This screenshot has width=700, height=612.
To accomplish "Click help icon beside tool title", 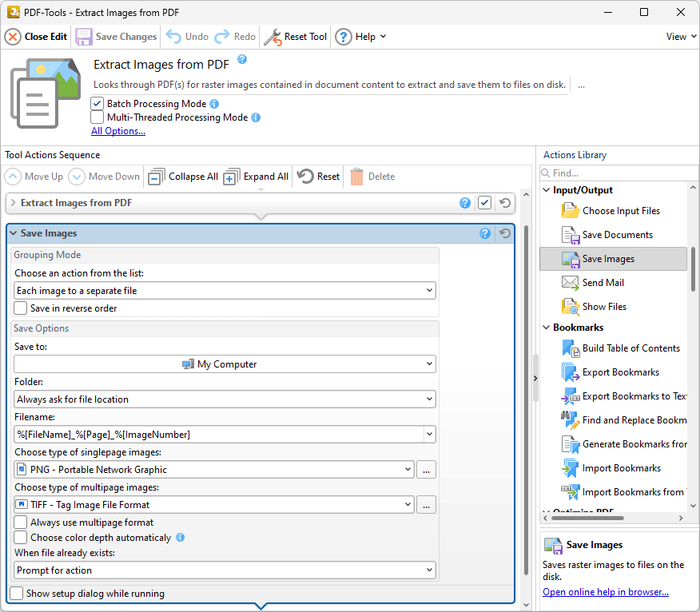I will pyautogui.click(x=242, y=59).
